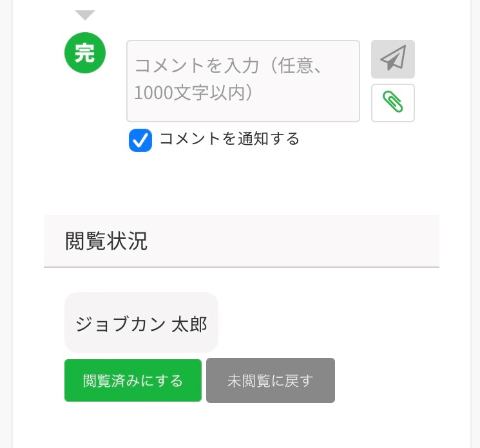Select the 完 completed step marker

click(84, 53)
